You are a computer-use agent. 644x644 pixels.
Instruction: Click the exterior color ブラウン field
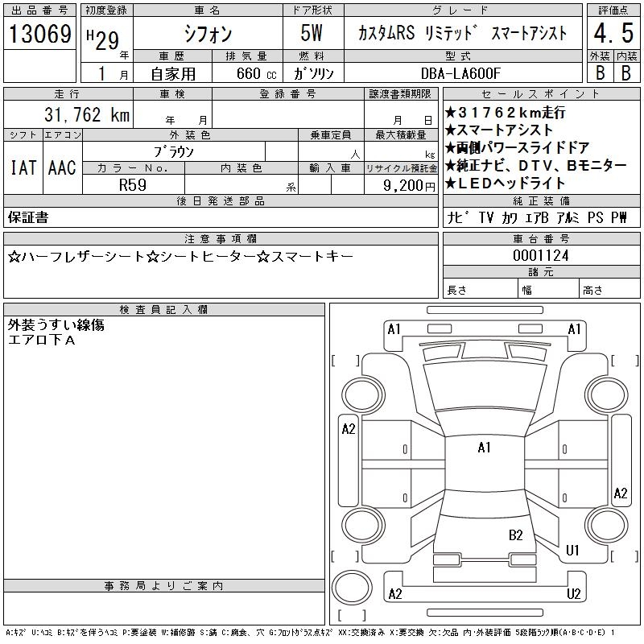(x=174, y=151)
